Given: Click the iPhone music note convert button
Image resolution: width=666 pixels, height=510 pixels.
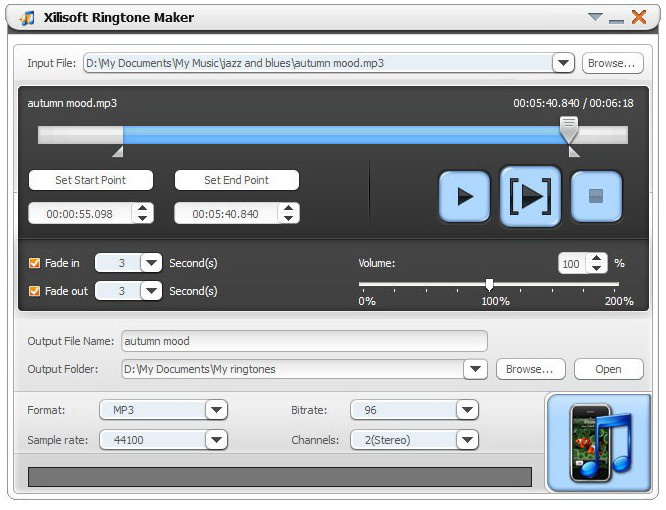Looking at the screenshot, I should (599, 442).
